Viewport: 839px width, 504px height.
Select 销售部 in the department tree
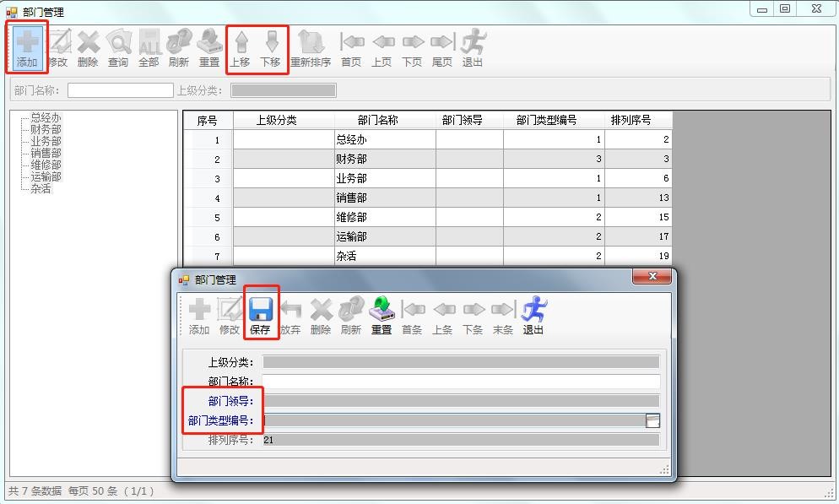click(x=46, y=153)
